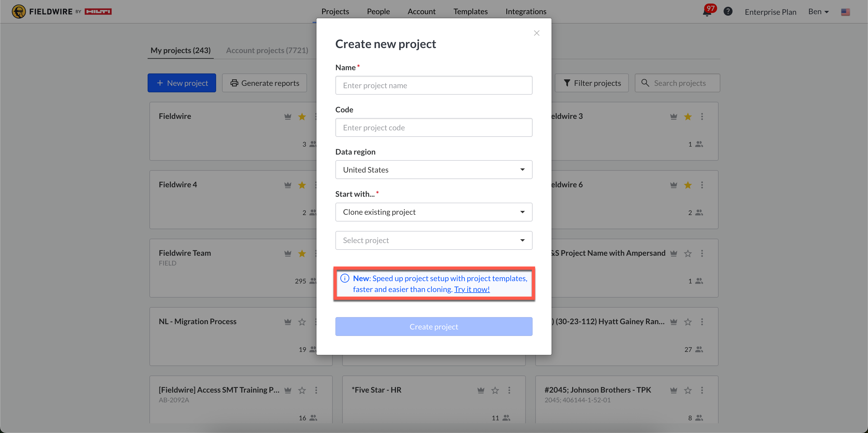
Task: Unstar the Fieldwire Team project
Action: (302, 253)
